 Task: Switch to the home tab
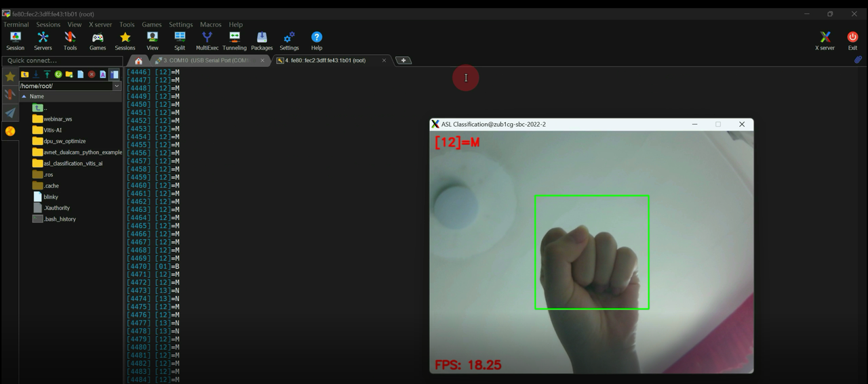pos(138,60)
